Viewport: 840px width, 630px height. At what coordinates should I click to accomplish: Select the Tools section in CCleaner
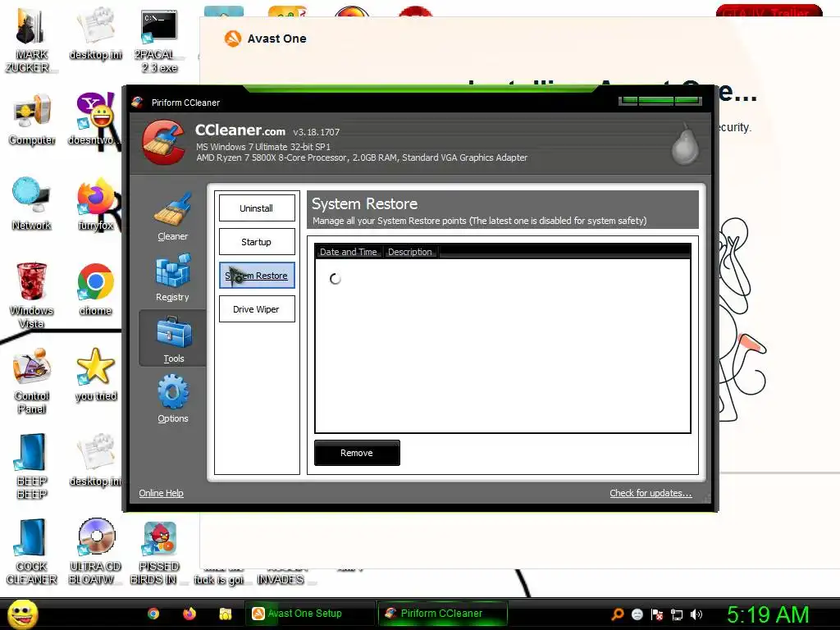[173, 339]
